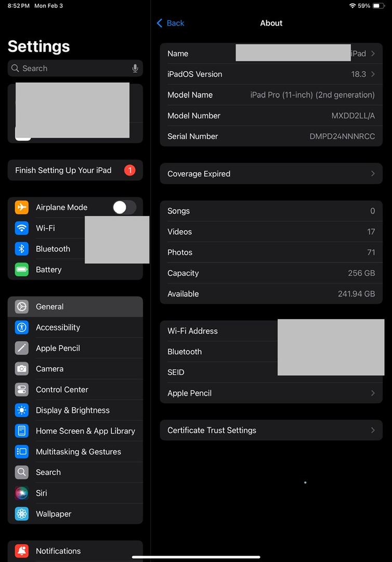This screenshot has height=562, width=392.
Task: Tap the Songs row label
Action: 179,211
